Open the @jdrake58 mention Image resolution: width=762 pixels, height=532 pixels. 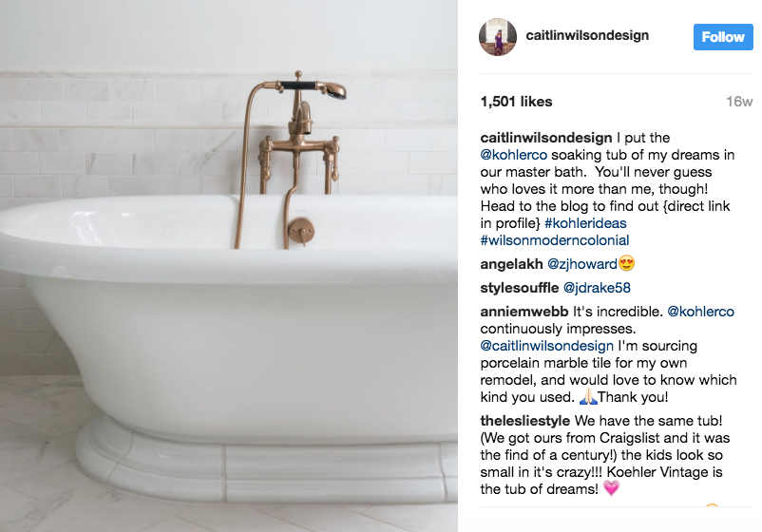(x=597, y=288)
